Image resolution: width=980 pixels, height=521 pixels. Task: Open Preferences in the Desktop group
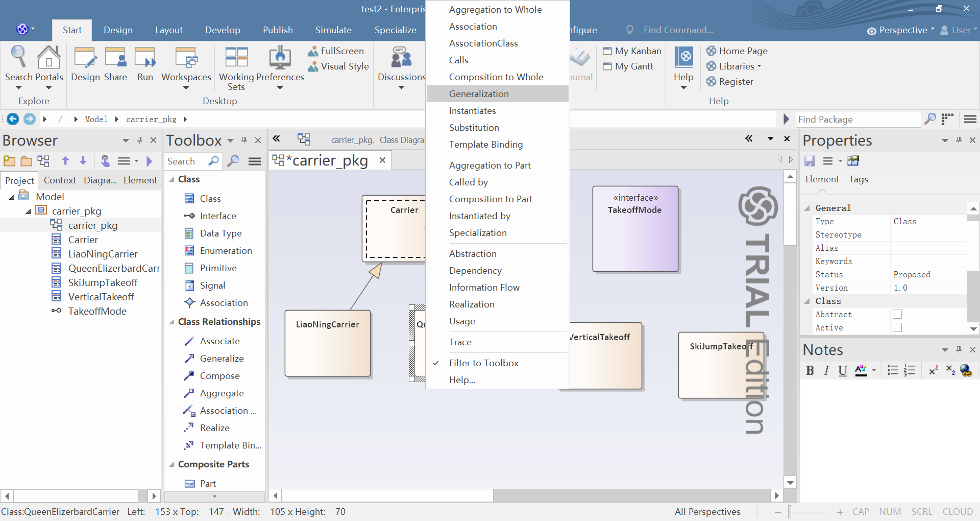pyautogui.click(x=280, y=68)
